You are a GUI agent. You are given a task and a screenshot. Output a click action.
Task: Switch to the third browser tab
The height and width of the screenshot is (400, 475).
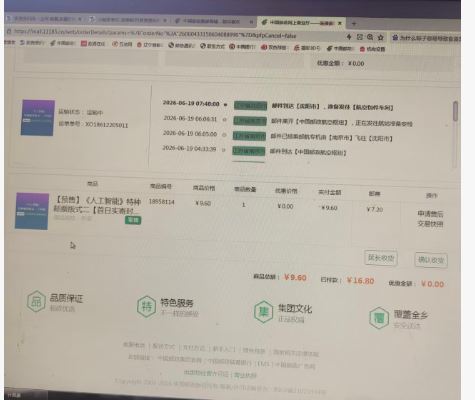[x=214, y=21]
